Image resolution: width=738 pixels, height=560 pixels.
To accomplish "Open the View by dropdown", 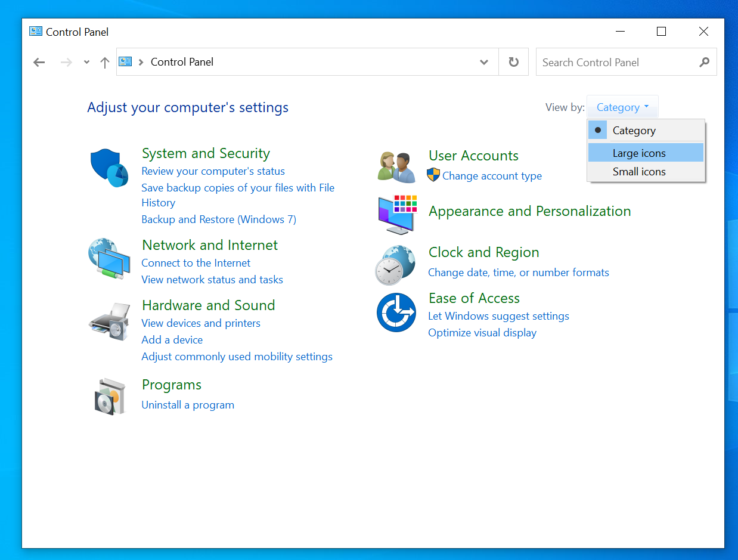I will (622, 107).
